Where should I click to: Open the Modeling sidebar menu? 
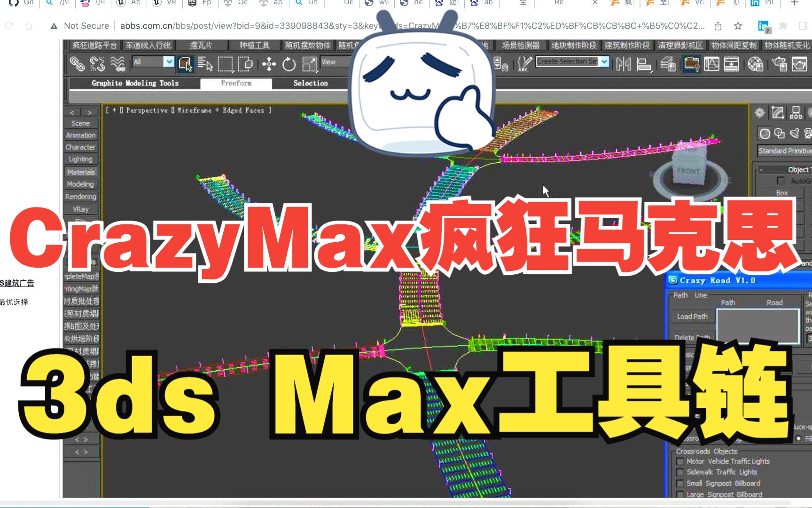click(x=81, y=184)
